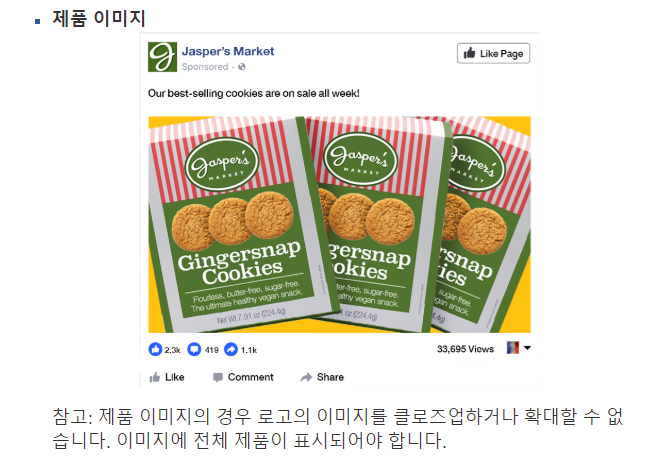Expand the dropdown arrow next to profile picture
Image resolution: width=658 pixels, height=461 pixels.
pos(527,348)
